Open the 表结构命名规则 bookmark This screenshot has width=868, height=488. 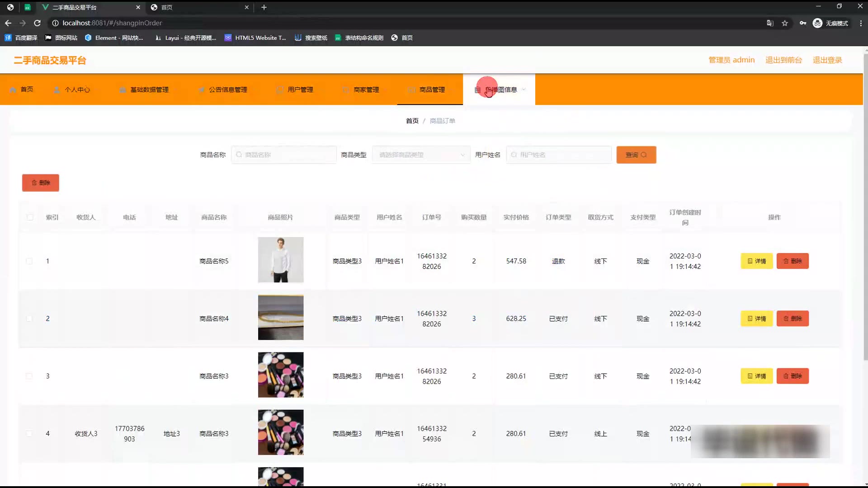(359, 38)
